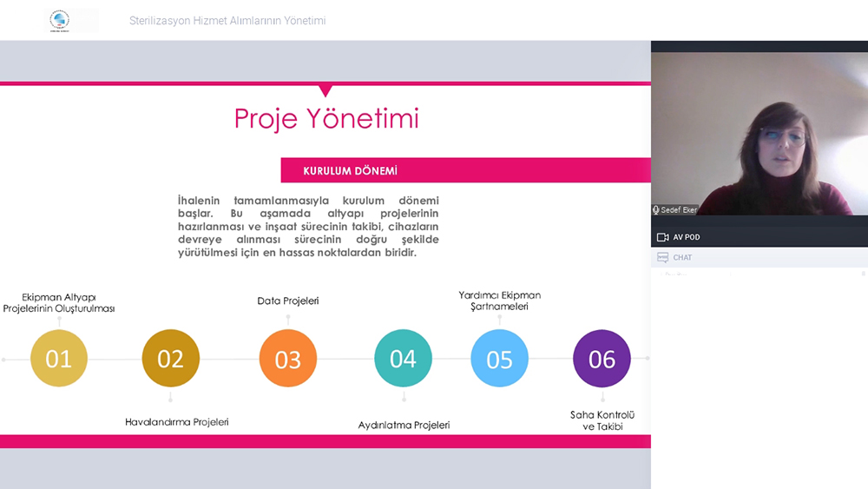Select the gold 02 step circle
Screen dimensions: 868x489
point(170,359)
